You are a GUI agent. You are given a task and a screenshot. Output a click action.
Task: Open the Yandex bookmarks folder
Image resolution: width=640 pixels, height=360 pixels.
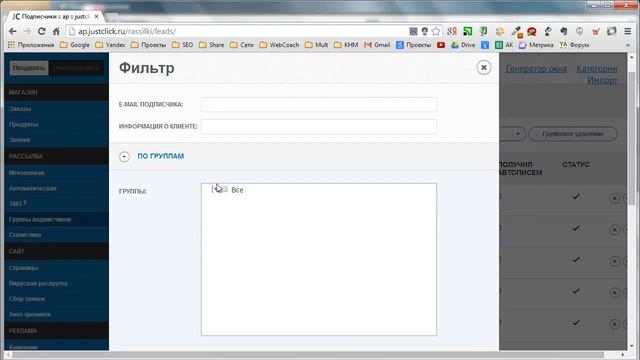[x=110, y=45]
